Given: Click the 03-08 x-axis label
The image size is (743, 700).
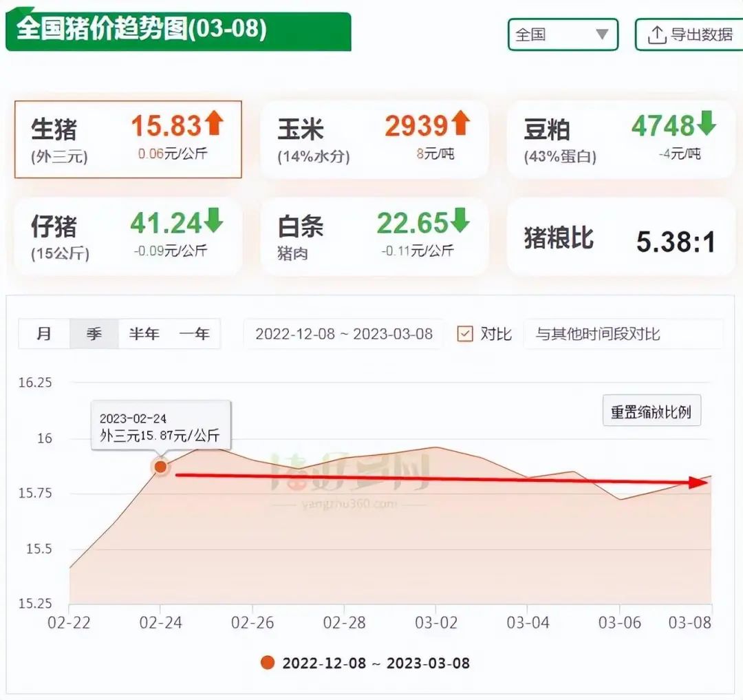Looking at the screenshot, I should (x=690, y=622).
